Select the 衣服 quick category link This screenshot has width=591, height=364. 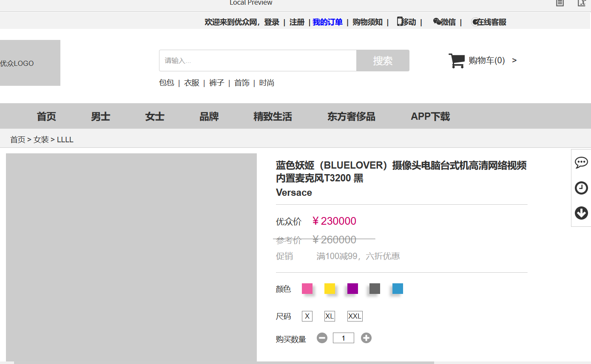pyautogui.click(x=192, y=83)
